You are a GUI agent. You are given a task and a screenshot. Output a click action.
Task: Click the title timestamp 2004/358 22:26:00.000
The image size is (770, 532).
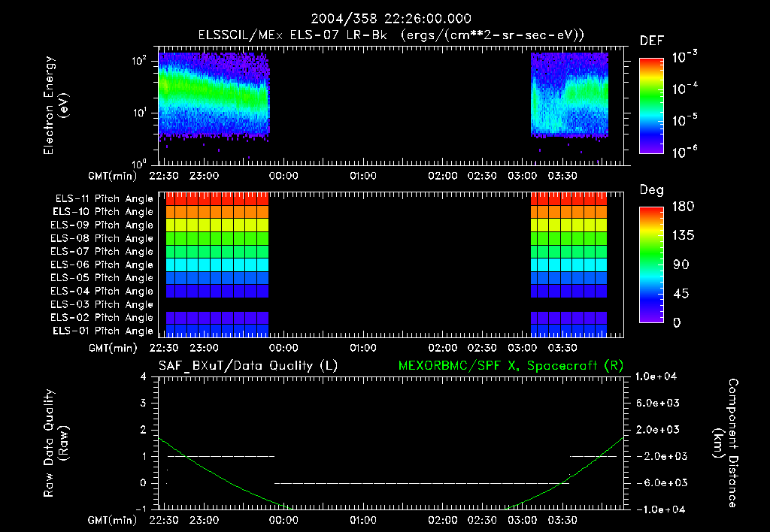click(x=391, y=19)
